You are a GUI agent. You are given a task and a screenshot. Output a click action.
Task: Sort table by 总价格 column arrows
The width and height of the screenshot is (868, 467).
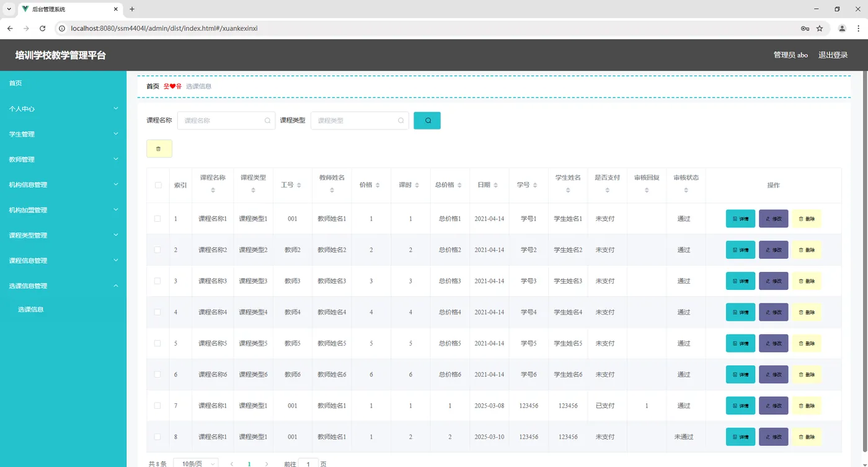[x=460, y=185]
